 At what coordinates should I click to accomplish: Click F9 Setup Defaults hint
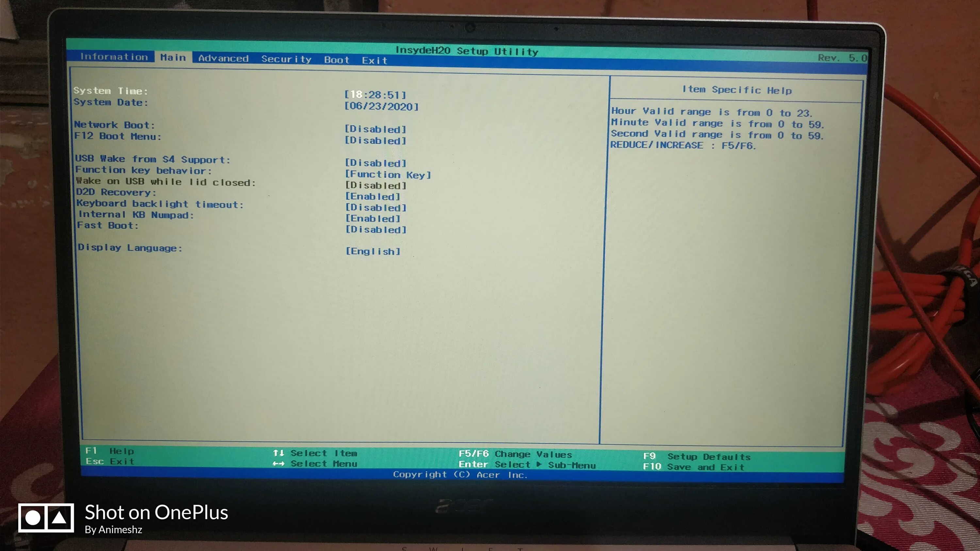[696, 456]
